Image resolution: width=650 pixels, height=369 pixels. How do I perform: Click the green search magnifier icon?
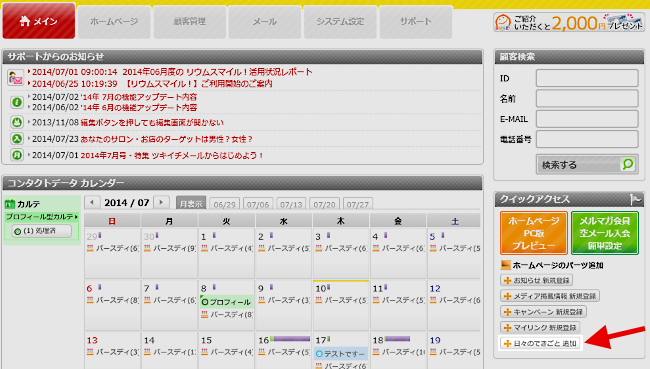pos(628,164)
